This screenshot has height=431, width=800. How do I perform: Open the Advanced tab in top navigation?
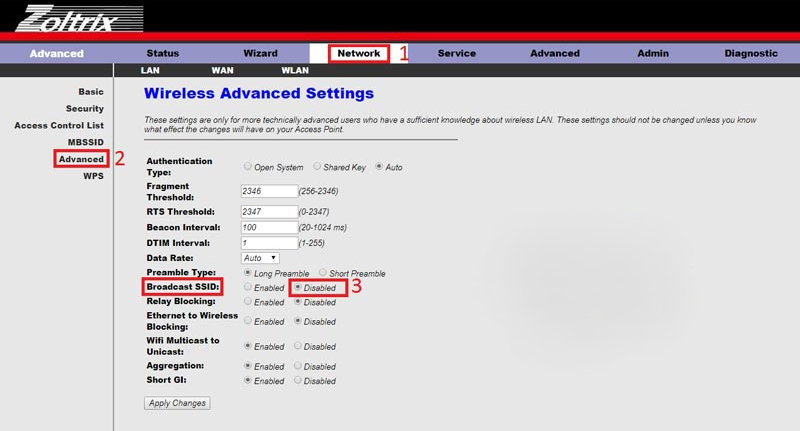pos(555,53)
